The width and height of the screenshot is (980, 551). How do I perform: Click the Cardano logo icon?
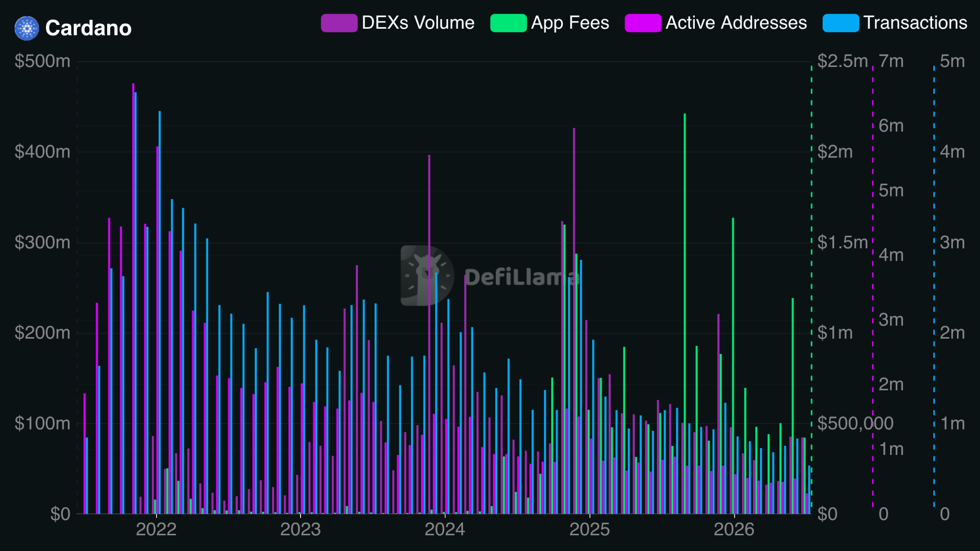coord(27,28)
